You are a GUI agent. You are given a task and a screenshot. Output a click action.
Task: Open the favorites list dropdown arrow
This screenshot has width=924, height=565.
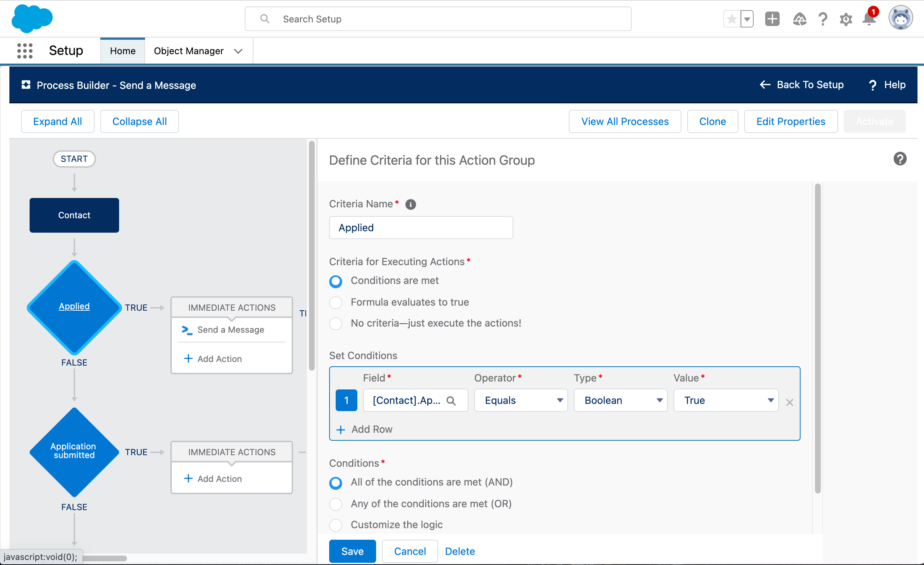click(747, 19)
